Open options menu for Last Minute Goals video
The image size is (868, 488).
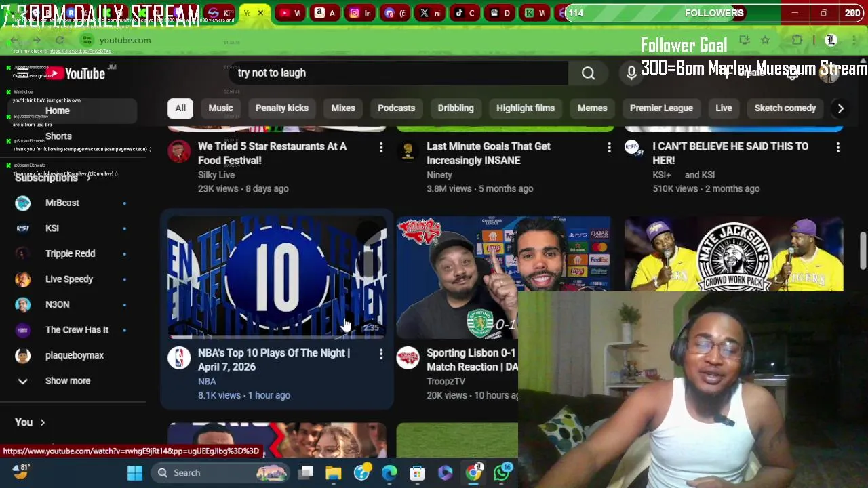[x=609, y=147]
